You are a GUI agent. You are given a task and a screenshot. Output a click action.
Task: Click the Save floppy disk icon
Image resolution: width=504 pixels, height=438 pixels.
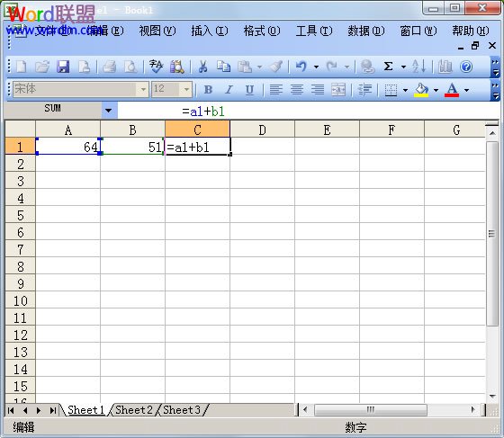point(63,67)
